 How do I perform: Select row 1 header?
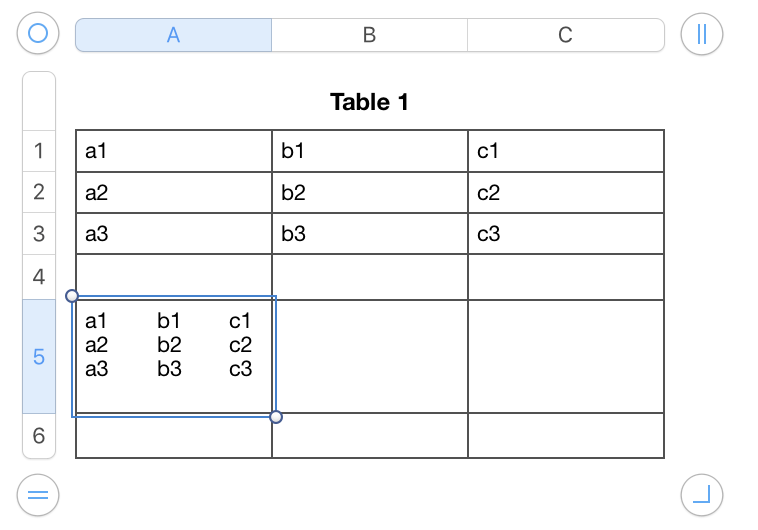pos(39,151)
